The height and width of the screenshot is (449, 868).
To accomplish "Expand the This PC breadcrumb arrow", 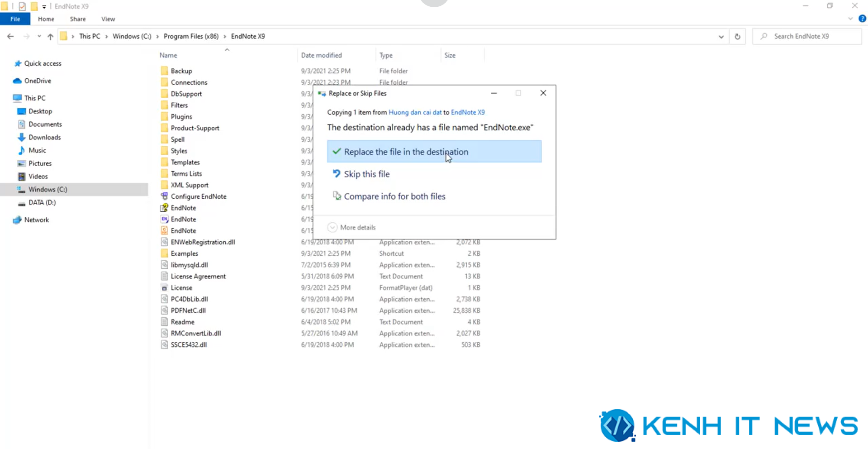I will (107, 36).
